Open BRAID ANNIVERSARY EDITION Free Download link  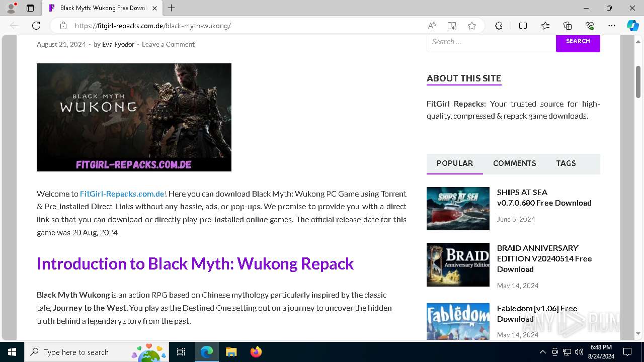(x=544, y=258)
